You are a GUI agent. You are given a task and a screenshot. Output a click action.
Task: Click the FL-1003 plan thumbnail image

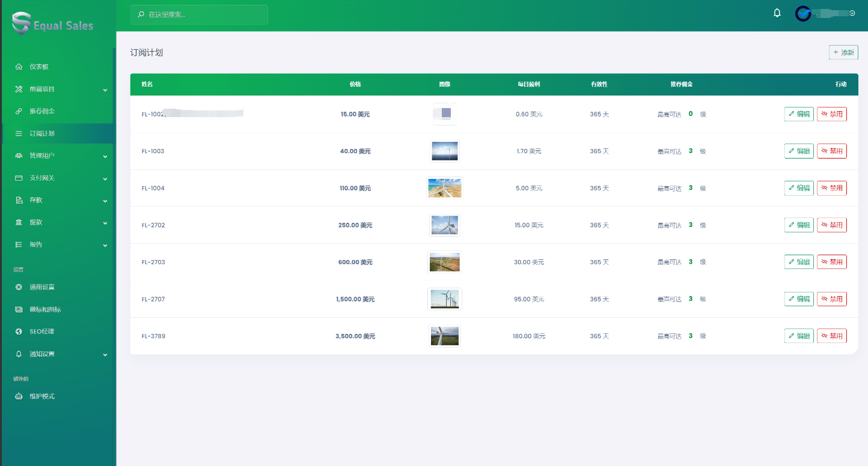tap(445, 151)
